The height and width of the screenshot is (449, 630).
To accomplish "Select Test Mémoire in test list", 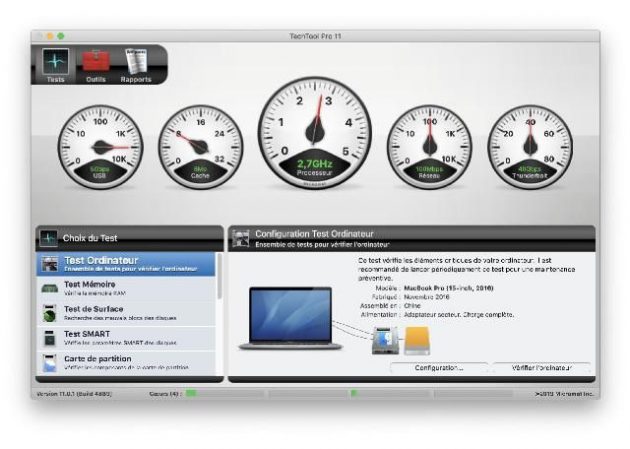I will point(126,288).
